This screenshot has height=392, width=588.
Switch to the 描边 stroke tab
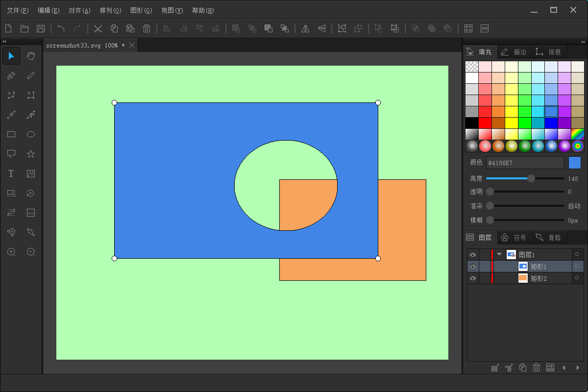pyautogui.click(x=514, y=51)
